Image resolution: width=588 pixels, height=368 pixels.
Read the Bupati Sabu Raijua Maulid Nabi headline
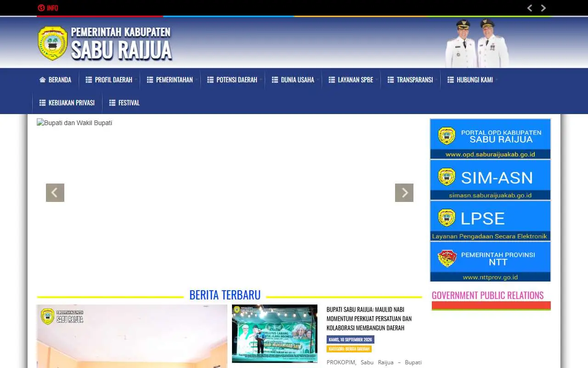[369, 319]
